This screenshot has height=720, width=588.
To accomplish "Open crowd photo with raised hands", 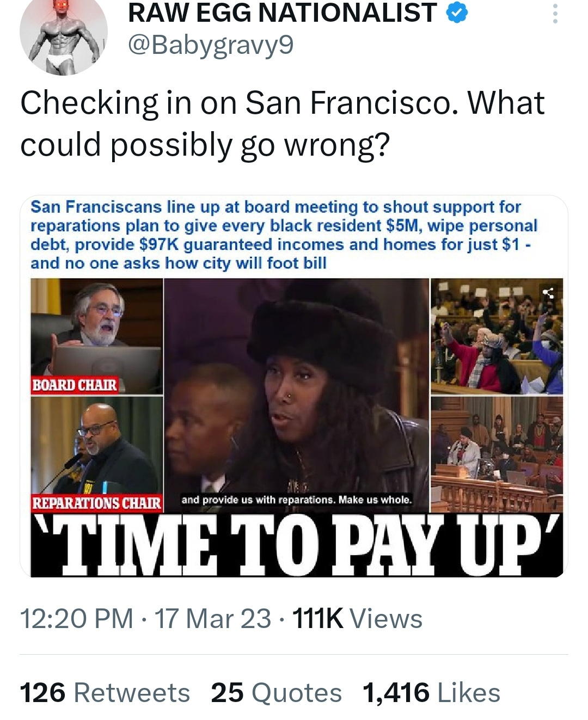I will coord(497,336).
